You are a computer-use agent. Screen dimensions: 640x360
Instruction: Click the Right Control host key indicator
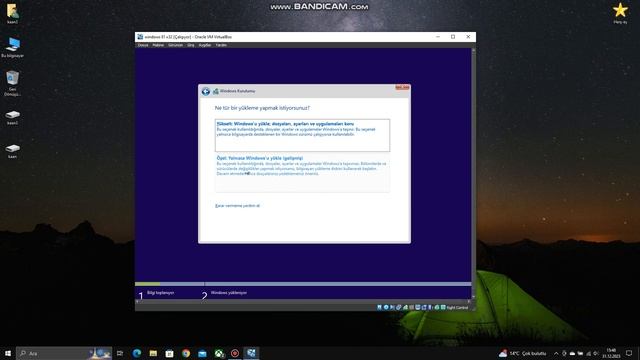pyautogui.click(x=457, y=308)
